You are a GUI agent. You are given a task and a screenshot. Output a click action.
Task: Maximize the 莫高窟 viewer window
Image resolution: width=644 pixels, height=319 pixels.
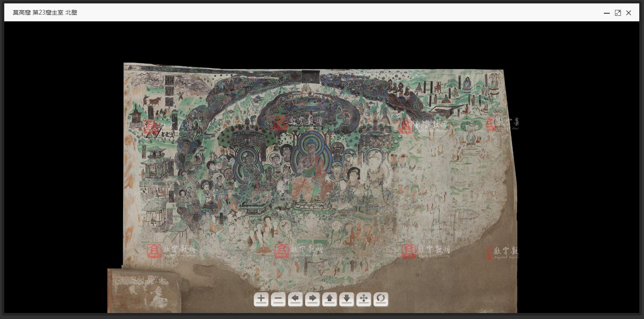click(x=618, y=13)
